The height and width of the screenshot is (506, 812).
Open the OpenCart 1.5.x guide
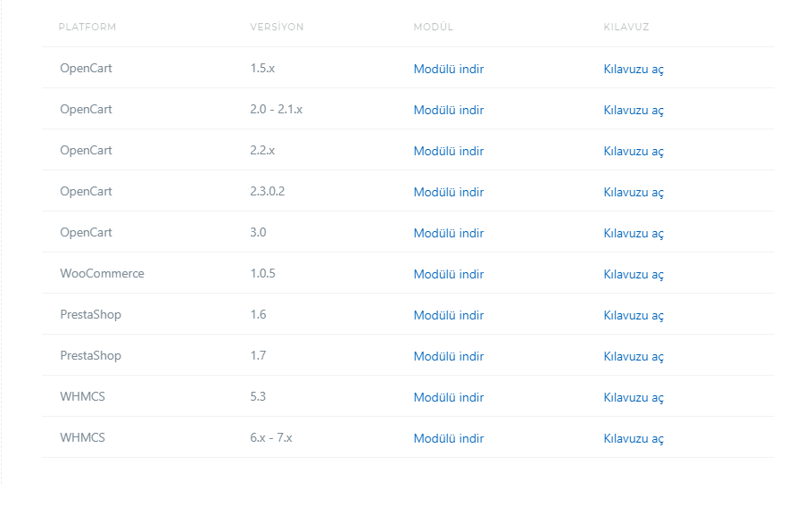pos(634,70)
